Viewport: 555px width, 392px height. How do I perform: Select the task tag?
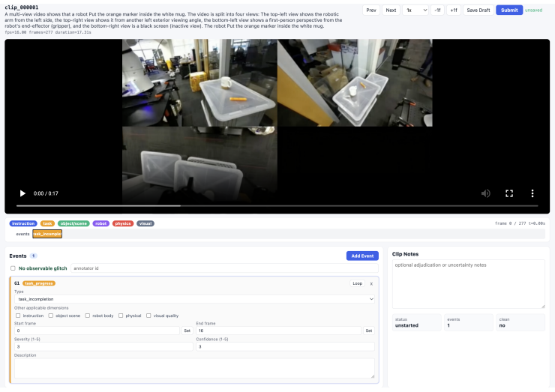click(x=47, y=223)
